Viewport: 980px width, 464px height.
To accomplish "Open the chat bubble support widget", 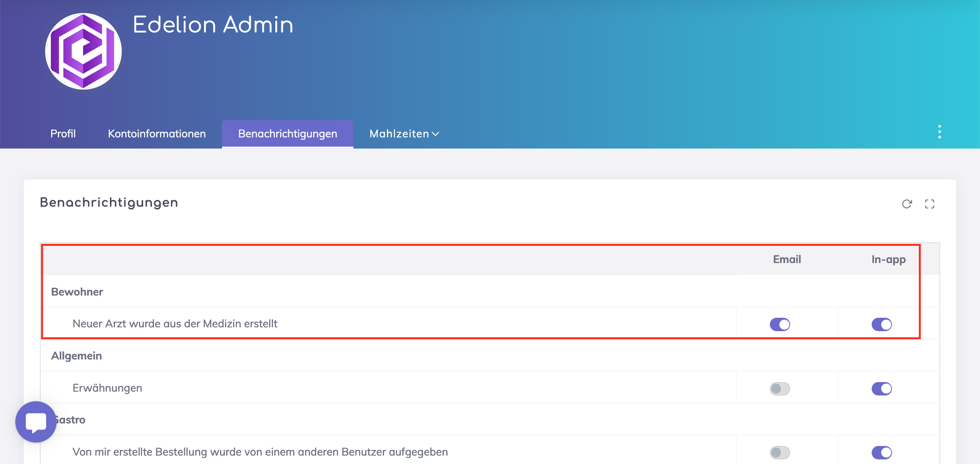I will 36,422.
